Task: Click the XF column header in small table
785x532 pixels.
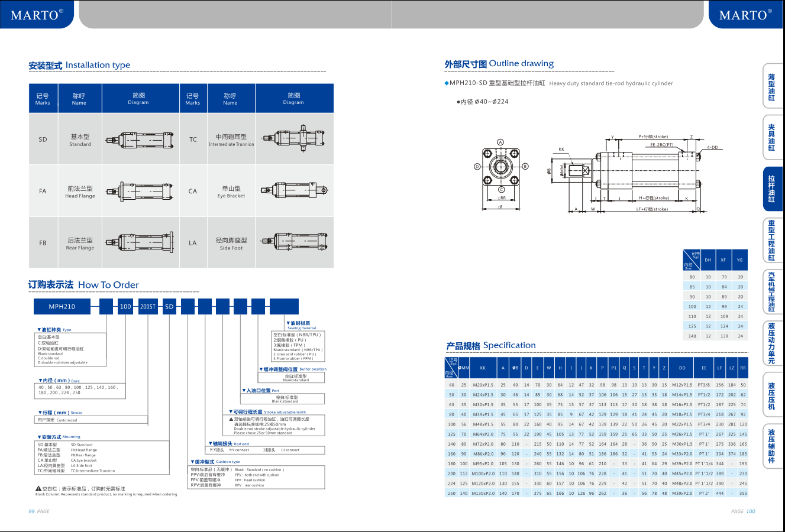Action: tap(723, 259)
